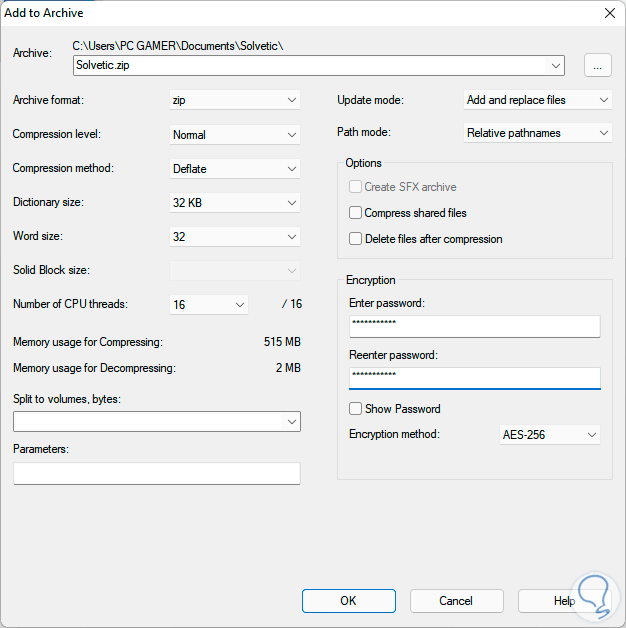Open the Archive format dropdown

pyautogui.click(x=235, y=100)
